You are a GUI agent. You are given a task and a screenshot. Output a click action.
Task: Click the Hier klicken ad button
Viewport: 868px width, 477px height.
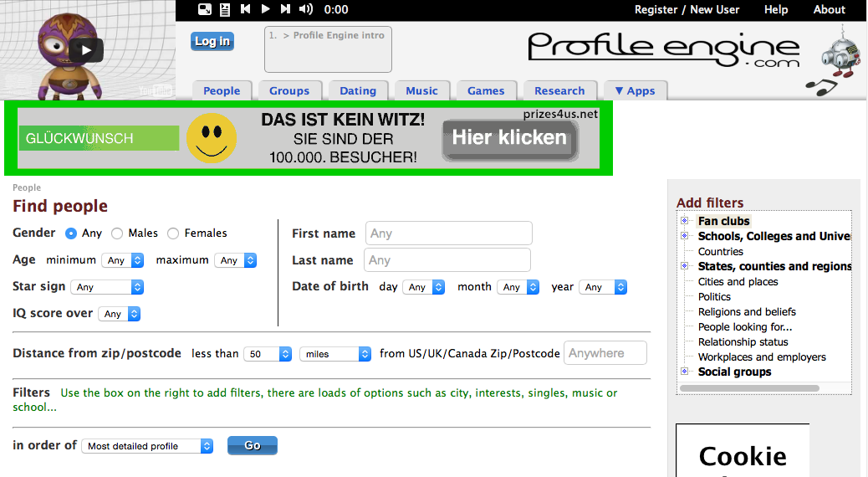[510, 139]
